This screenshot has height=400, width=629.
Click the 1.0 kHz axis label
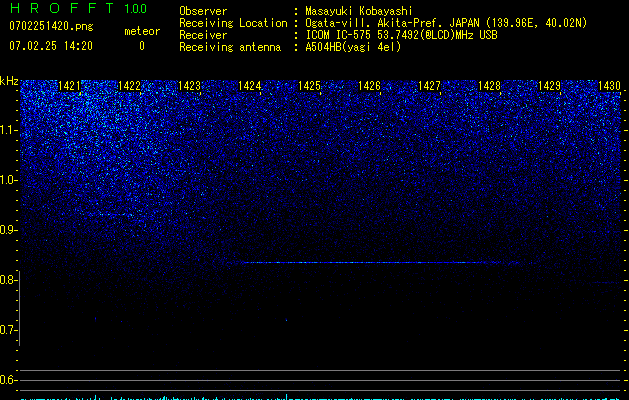(8, 180)
